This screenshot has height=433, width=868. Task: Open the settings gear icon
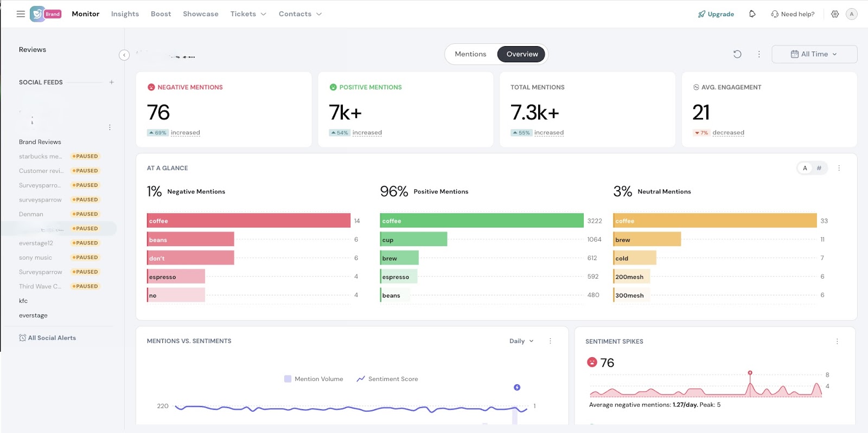(x=835, y=14)
